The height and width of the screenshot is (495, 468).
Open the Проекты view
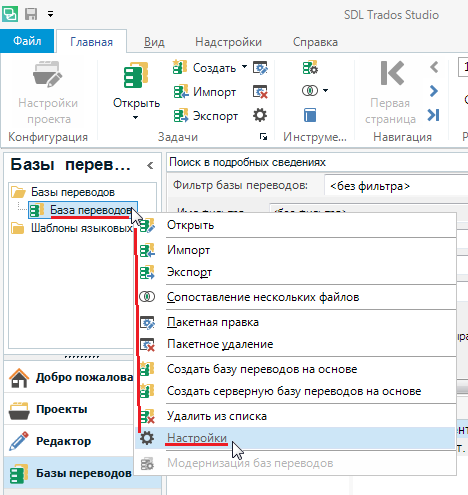pyautogui.click(x=69, y=409)
